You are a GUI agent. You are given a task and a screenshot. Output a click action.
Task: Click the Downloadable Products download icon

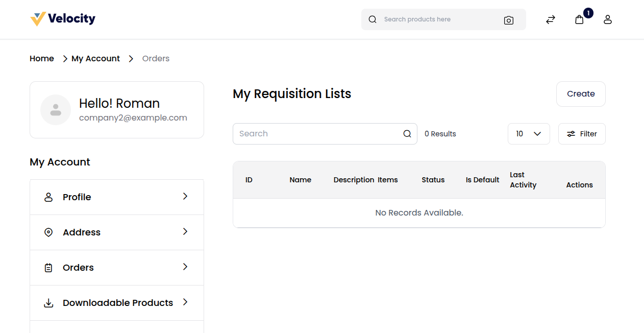click(48, 302)
